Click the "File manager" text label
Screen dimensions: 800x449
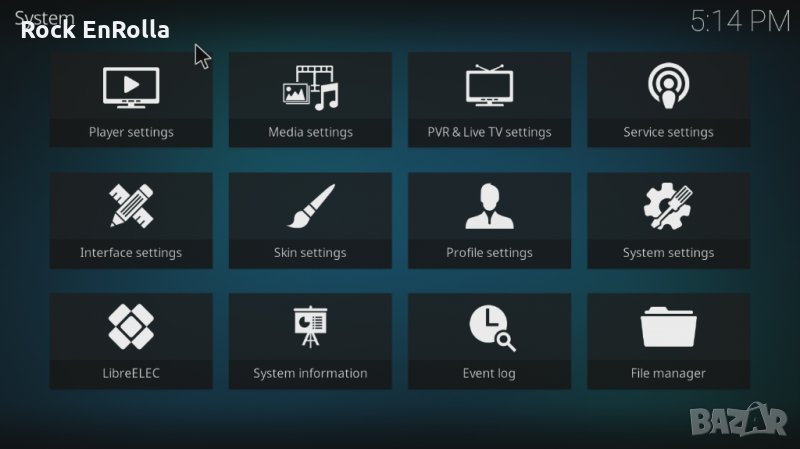point(668,373)
